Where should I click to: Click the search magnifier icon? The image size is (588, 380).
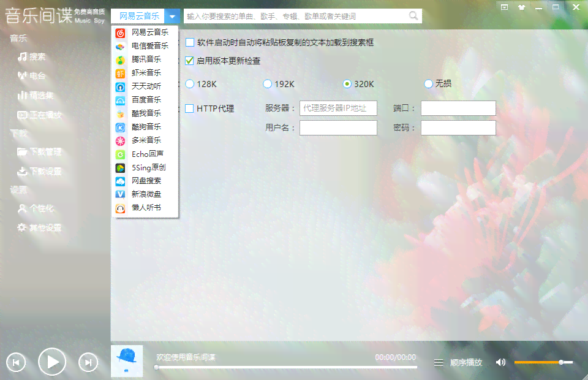[413, 16]
